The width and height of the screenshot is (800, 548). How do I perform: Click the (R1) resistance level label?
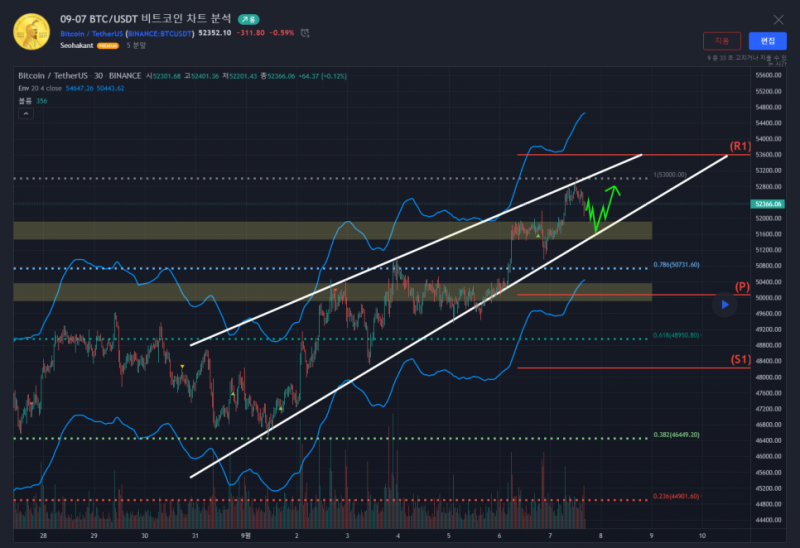(740, 147)
